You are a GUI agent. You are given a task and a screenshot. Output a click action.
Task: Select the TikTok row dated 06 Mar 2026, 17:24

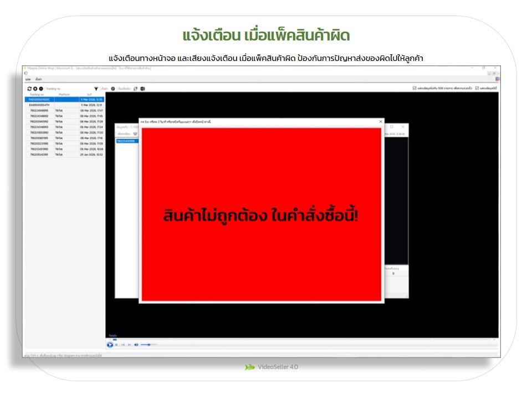(x=64, y=127)
